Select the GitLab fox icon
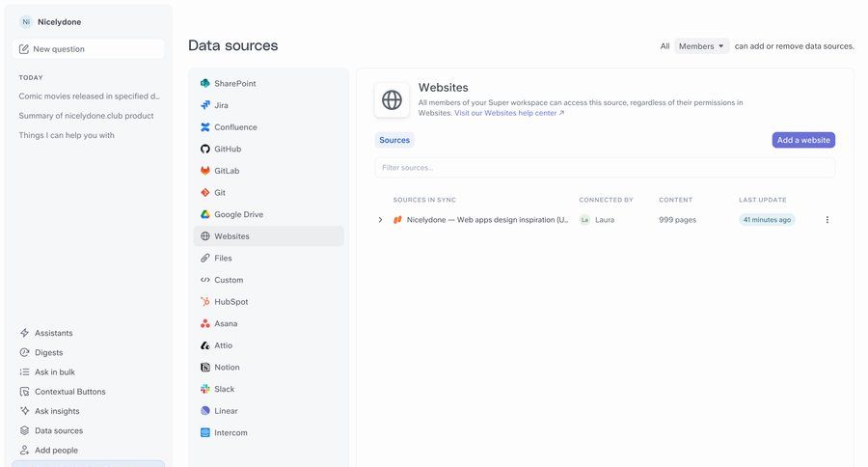 (204, 171)
